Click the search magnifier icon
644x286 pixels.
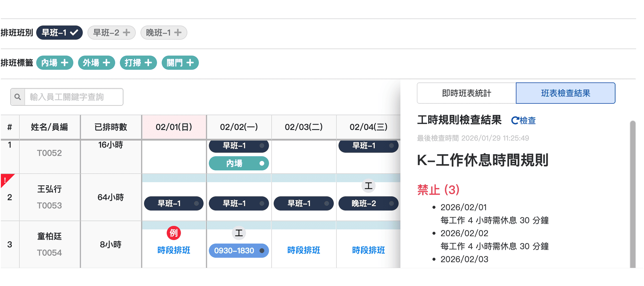[x=18, y=97]
